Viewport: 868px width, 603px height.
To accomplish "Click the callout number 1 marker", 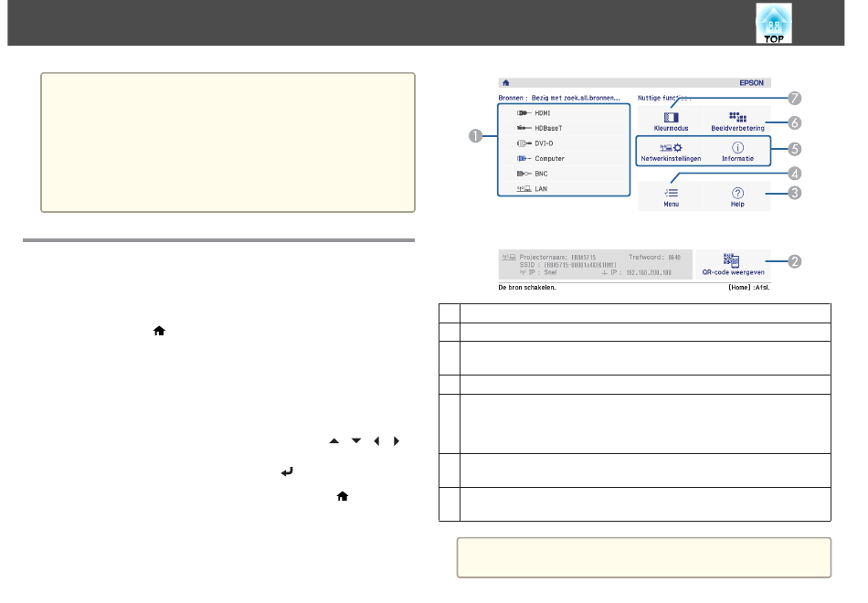I will click(x=475, y=136).
